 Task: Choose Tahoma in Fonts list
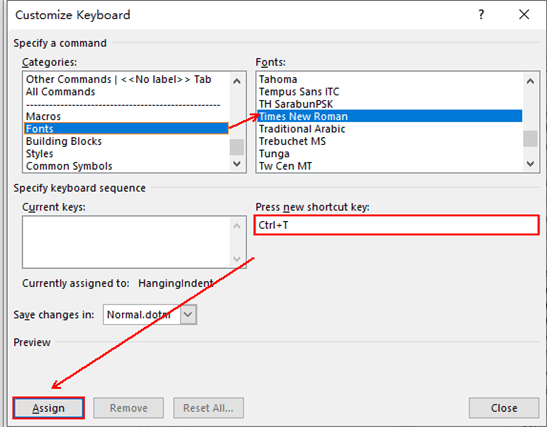(x=278, y=79)
